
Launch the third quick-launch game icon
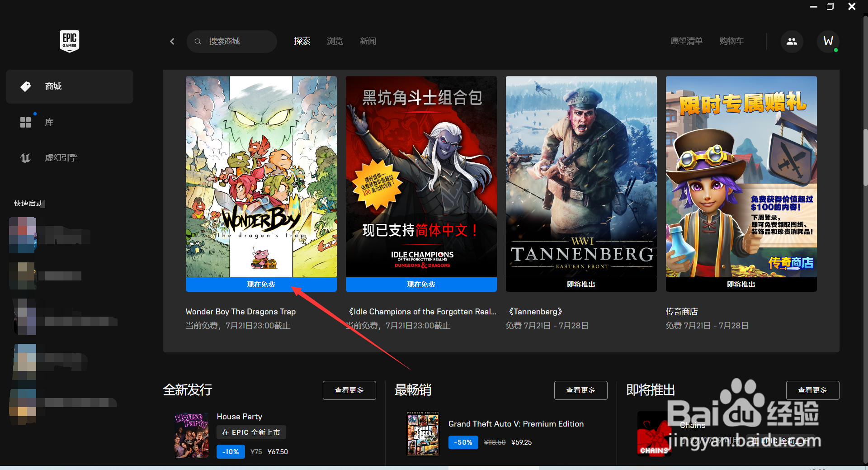[25, 317]
